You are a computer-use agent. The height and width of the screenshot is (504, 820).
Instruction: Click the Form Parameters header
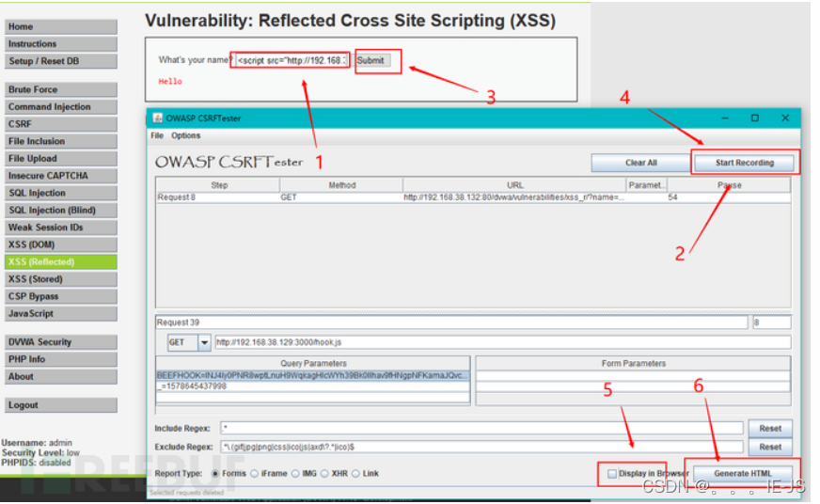tap(633, 363)
